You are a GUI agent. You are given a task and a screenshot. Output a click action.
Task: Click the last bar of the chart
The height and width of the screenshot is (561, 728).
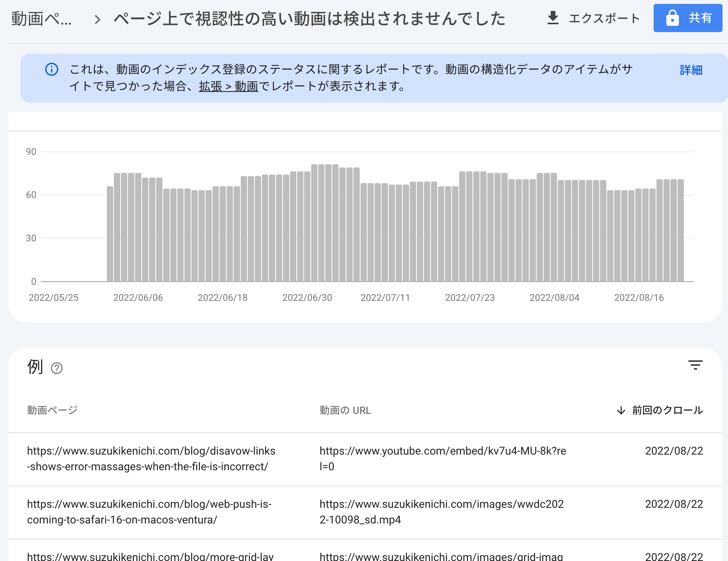tap(681, 230)
